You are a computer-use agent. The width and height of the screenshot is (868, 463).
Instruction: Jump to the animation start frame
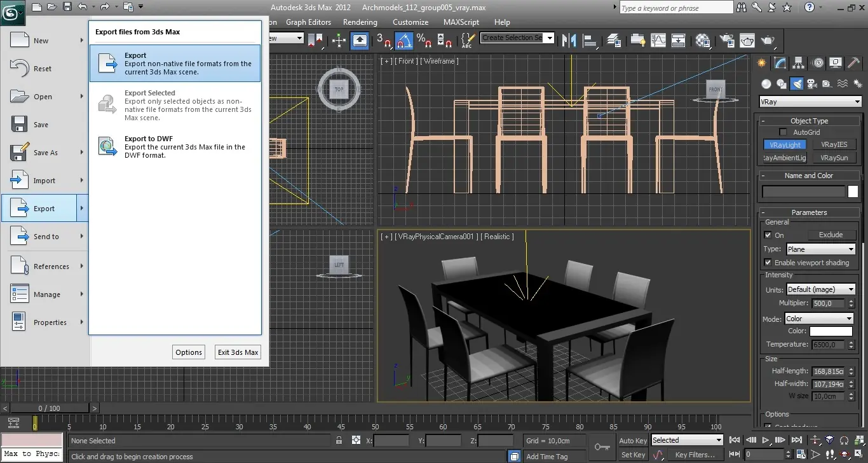[735, 439]
